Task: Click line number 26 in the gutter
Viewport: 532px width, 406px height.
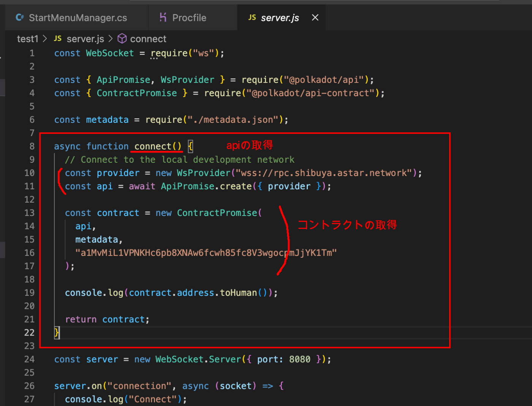Action: [x=29, y=386]
